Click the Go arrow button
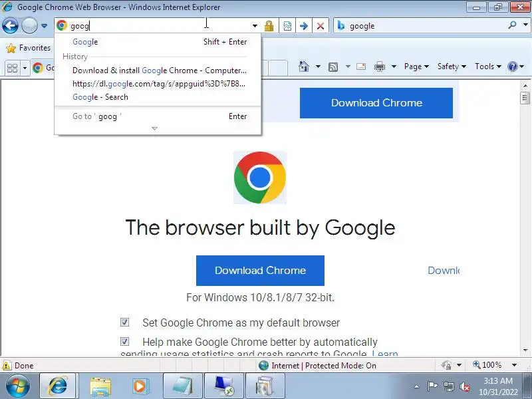532x399 pixels. (304, 26)
